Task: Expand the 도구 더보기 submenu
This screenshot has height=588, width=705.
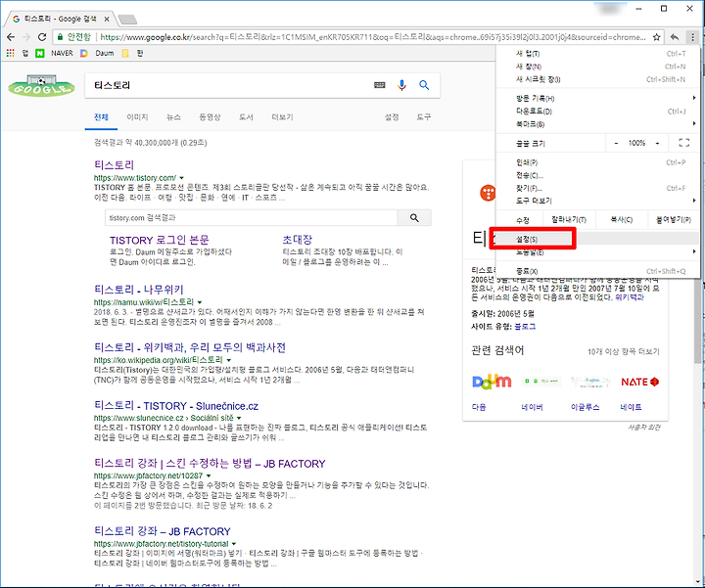Action: [x=598, y=201]
